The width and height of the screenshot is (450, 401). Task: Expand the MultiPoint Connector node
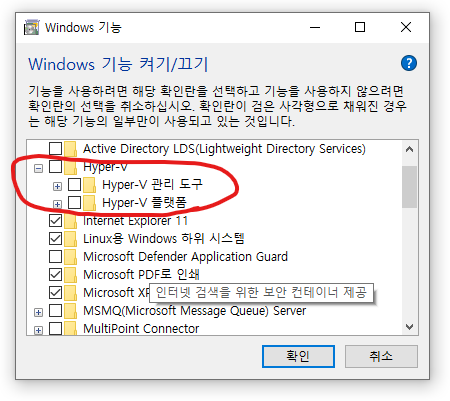pos(39,330)
